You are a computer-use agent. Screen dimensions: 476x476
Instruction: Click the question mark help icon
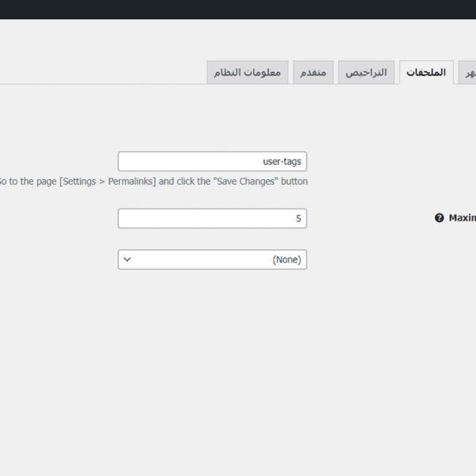tap(439, 218)
